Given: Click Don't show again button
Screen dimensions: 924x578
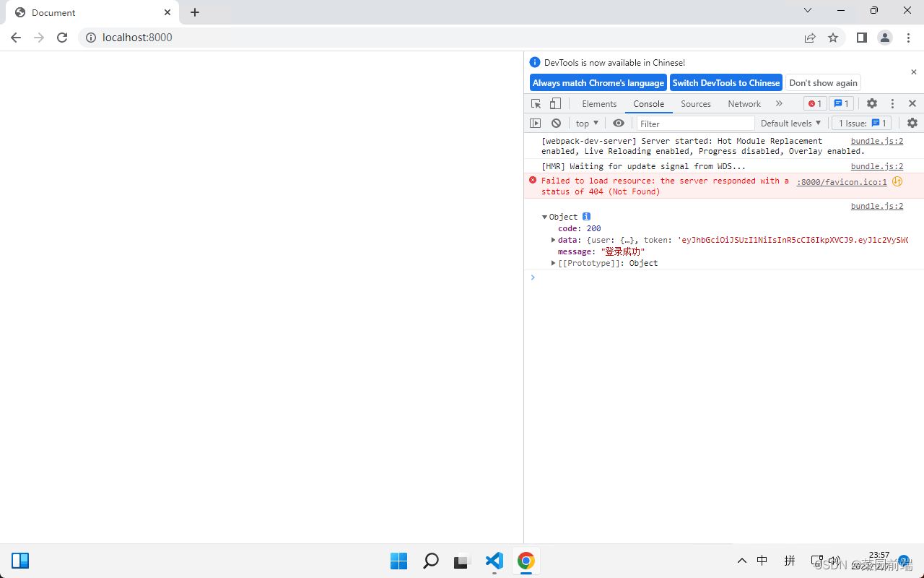Looking at the screenshot, I should tap(824, 83).
